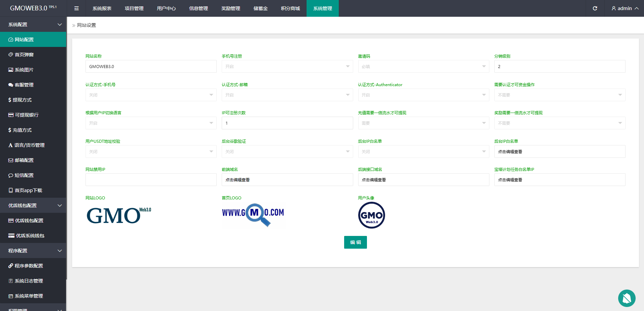The image size is (644, 311).
Task: Open the 邀请码 dropdown
Action: 423,66
